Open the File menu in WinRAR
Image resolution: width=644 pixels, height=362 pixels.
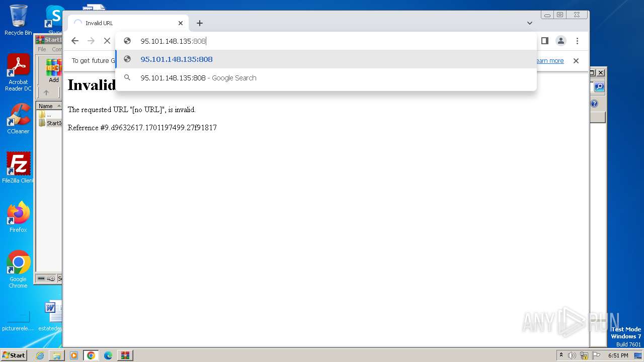coord(42,49)
